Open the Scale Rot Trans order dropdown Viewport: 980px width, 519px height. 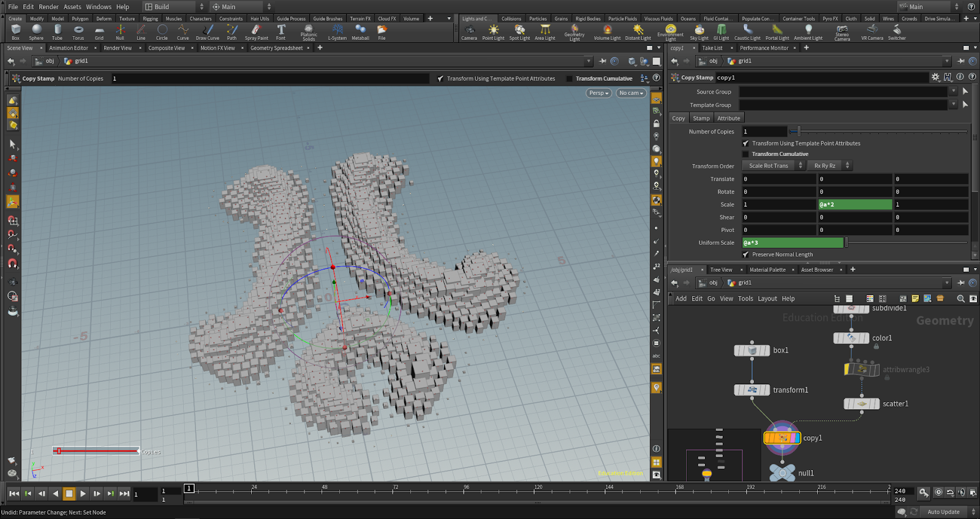[774, 166]
